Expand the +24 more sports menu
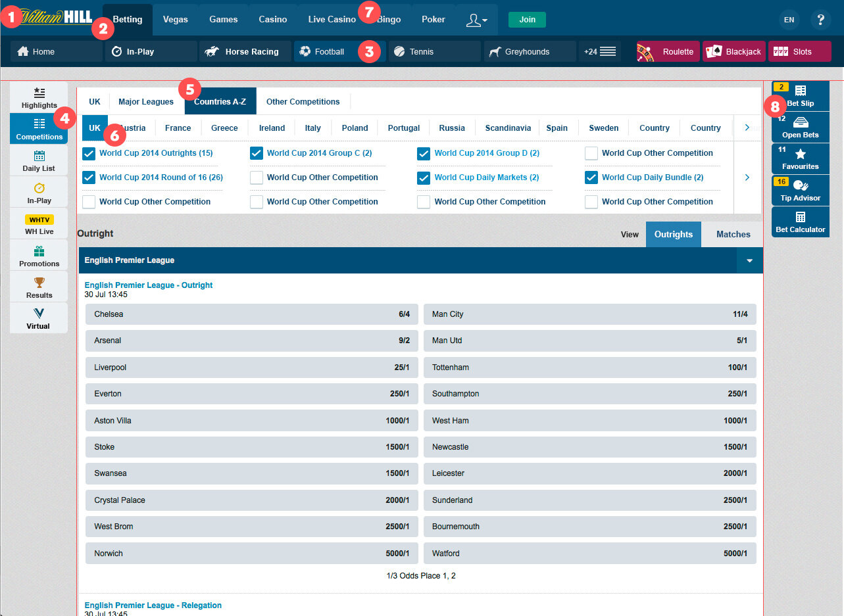The height and width of the screenshot is (616, 844). pos(600,51)
